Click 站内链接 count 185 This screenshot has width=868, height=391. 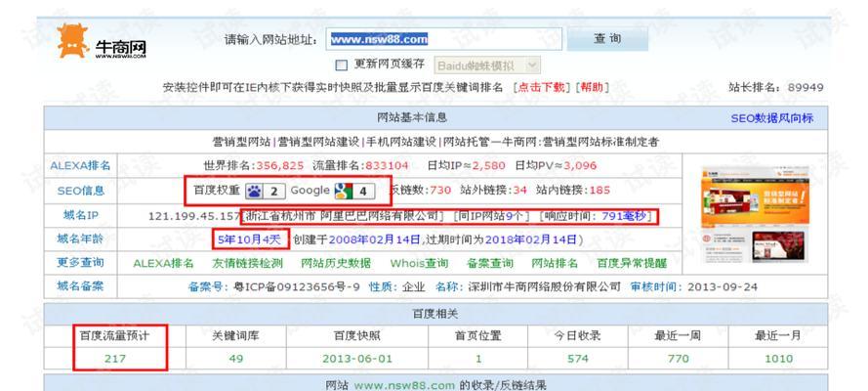(599, 190)
